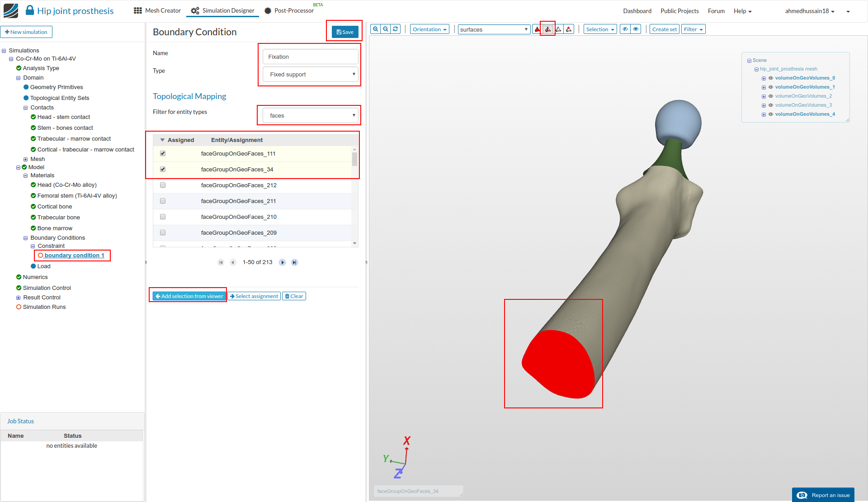Activate face picking mode icon
Image resolution: width=868 pixels, height=502 pixels.
point(547,29)
